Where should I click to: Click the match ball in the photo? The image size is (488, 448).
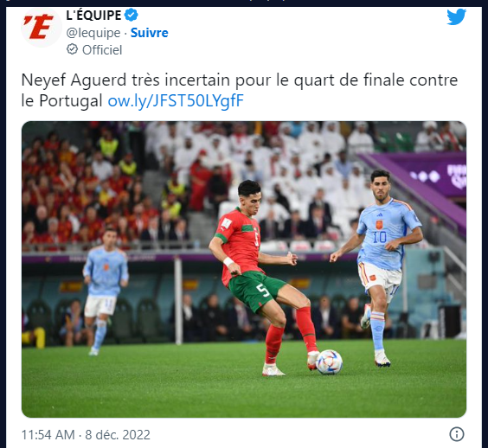pos(329,362)
